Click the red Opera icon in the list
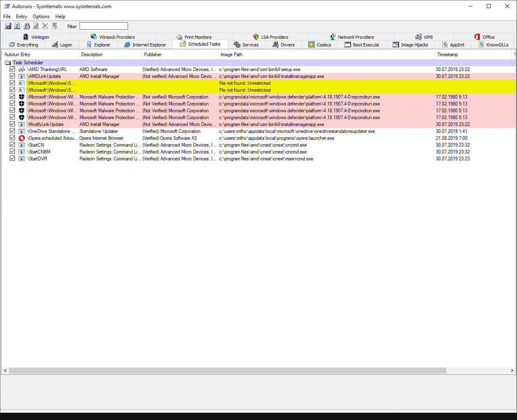The width and height of the screenshot is (517, 420). tap(22, 138)
